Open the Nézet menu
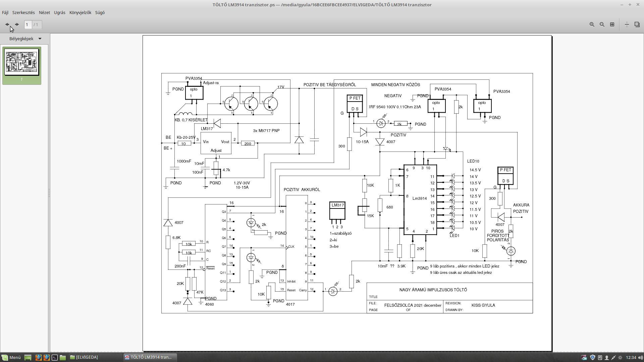The width and height of the screenshot is (644, 362). [44, 12]
